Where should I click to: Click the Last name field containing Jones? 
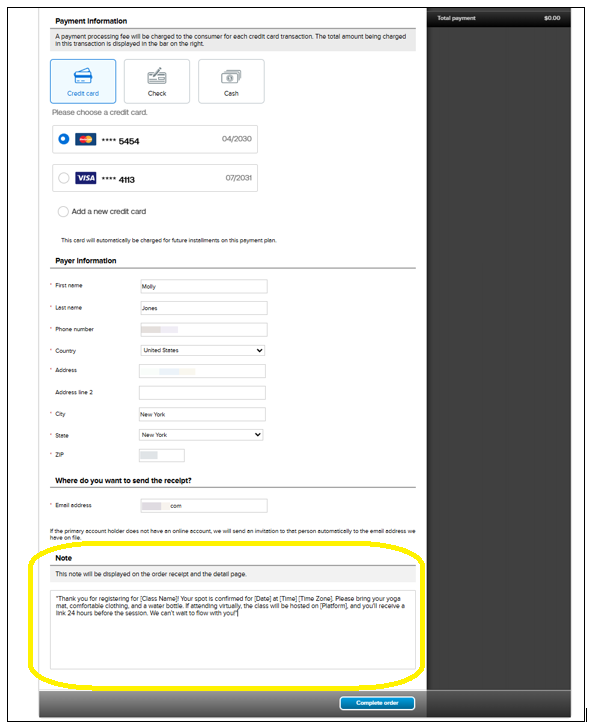tap(204, 308)
